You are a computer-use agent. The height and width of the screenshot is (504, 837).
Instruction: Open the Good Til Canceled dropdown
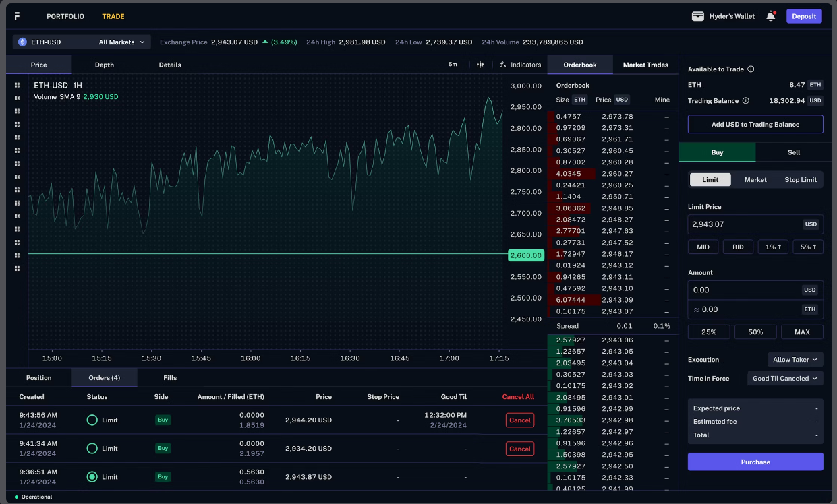[x=785, y=379]
